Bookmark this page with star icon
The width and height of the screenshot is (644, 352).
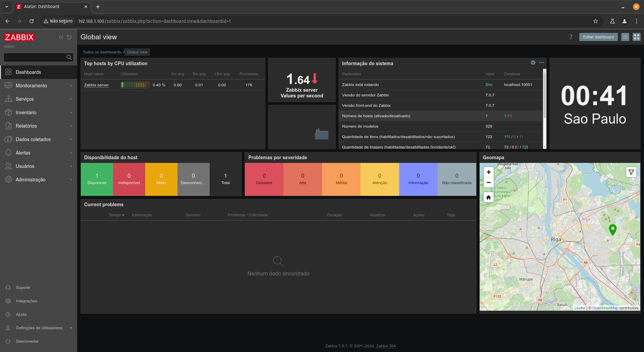(x=596, y=21)
